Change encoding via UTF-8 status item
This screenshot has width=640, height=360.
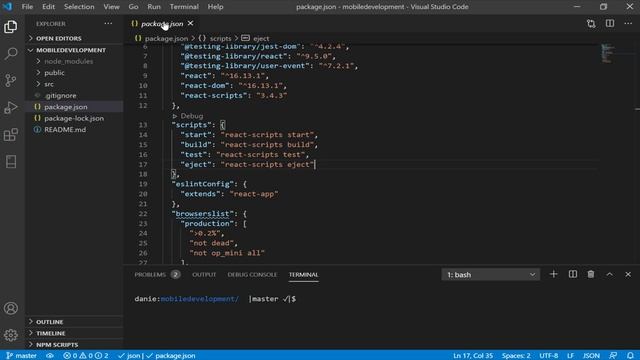pyautogui.click(x=549, y=356)
